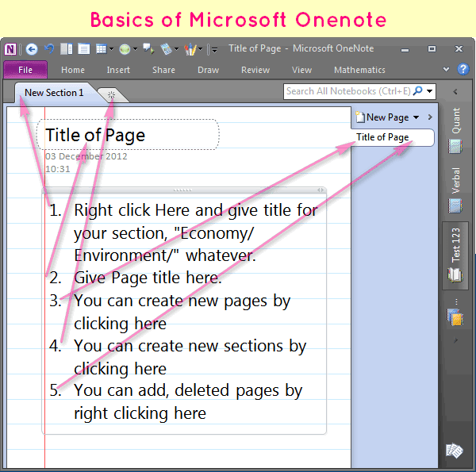Image resolution: width=476 pixels, height=472 pixels.
Task: Expand the green globe icon dropdown arrow
Action: [x=135, y=49]
